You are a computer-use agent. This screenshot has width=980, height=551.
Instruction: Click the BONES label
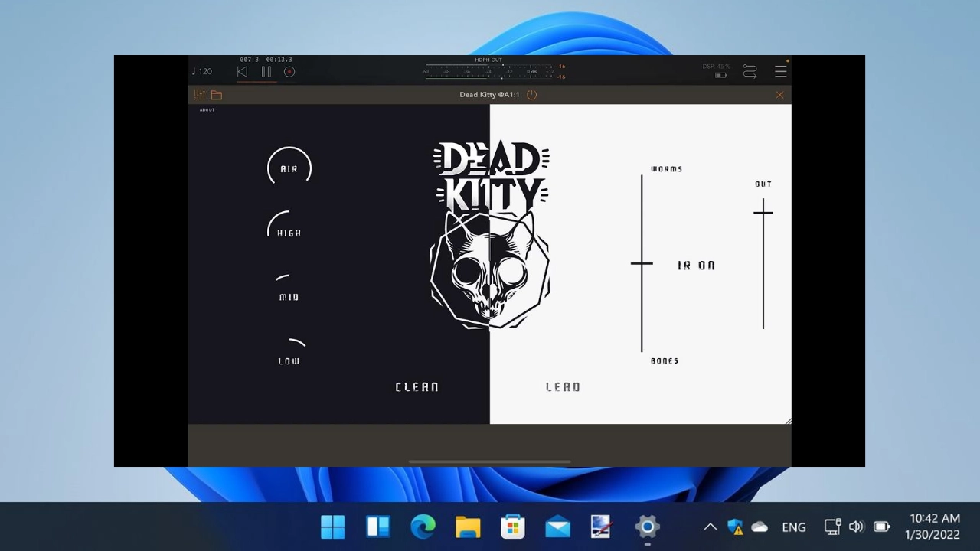[665, 361]
